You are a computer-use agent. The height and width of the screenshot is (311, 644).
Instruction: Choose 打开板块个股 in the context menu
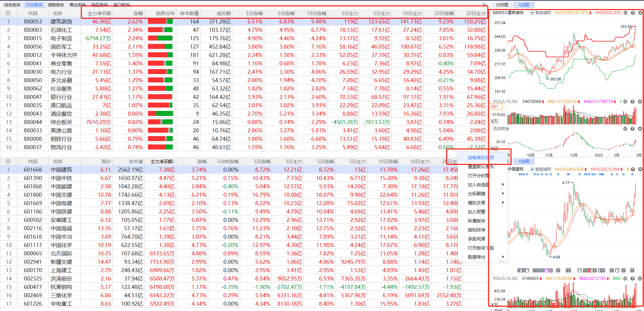point(481,248)
